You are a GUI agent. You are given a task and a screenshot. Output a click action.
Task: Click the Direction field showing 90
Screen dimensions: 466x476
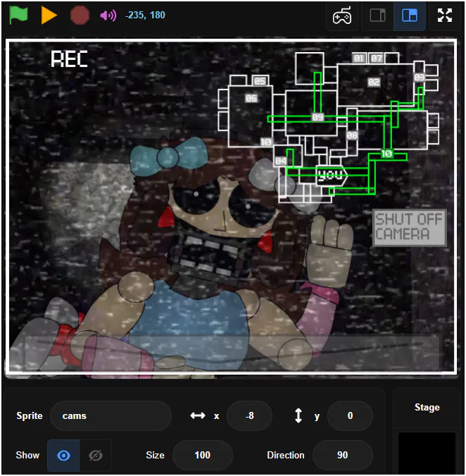[x=343, y=455]
